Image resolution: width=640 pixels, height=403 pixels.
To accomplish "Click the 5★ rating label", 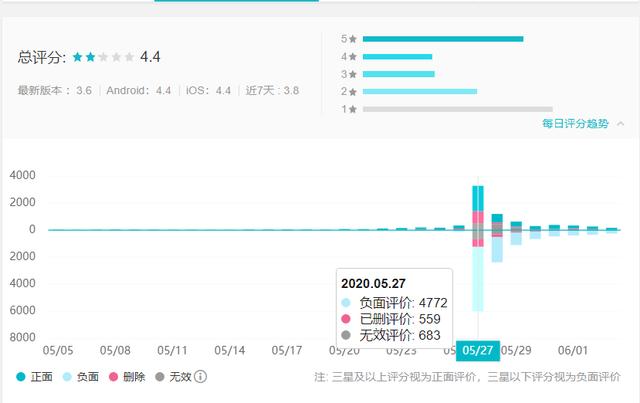I will [348, 39].
